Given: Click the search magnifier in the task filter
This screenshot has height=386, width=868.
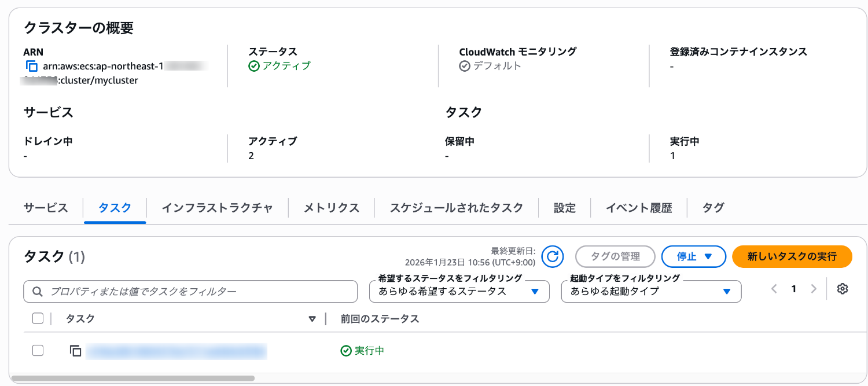Looking at the screenshot, I should coord(36,291).
